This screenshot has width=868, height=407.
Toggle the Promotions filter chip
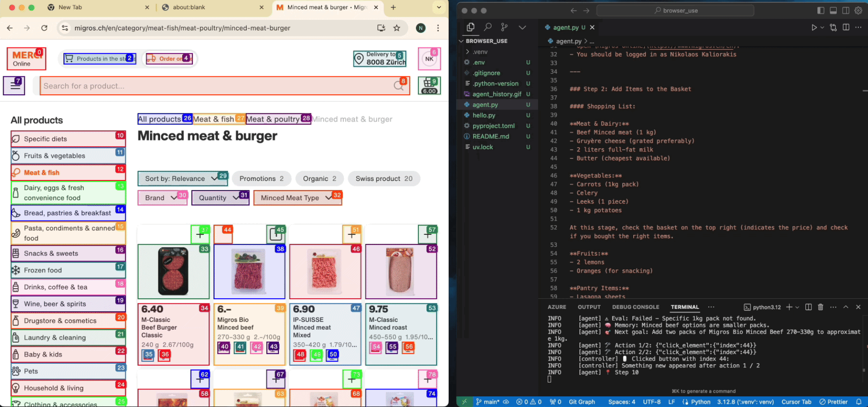[x=261, y=179]
